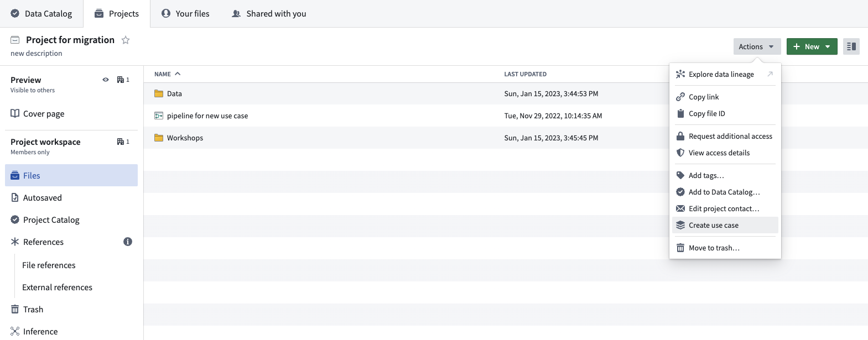Open the Actions dropdown

click(x=757, y=46)
